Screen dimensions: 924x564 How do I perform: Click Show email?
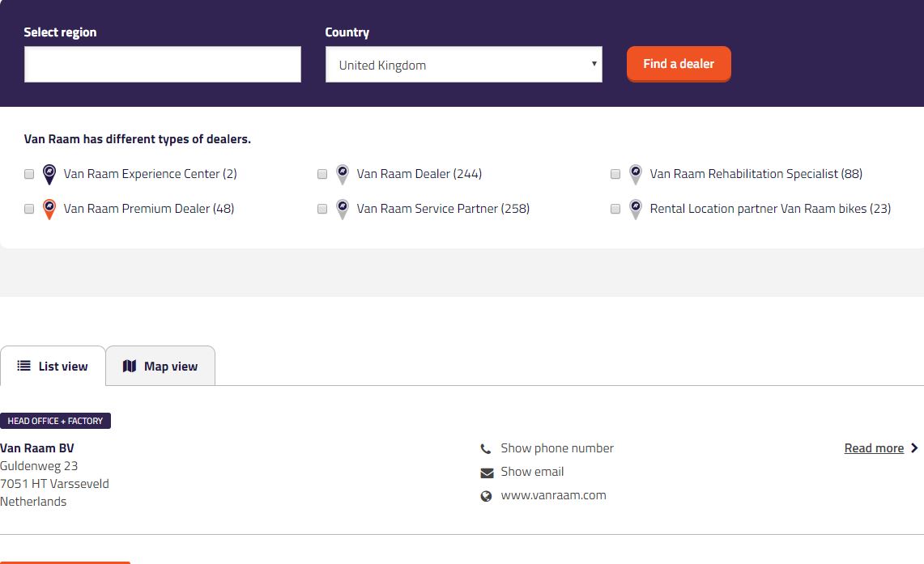point(532,472)
